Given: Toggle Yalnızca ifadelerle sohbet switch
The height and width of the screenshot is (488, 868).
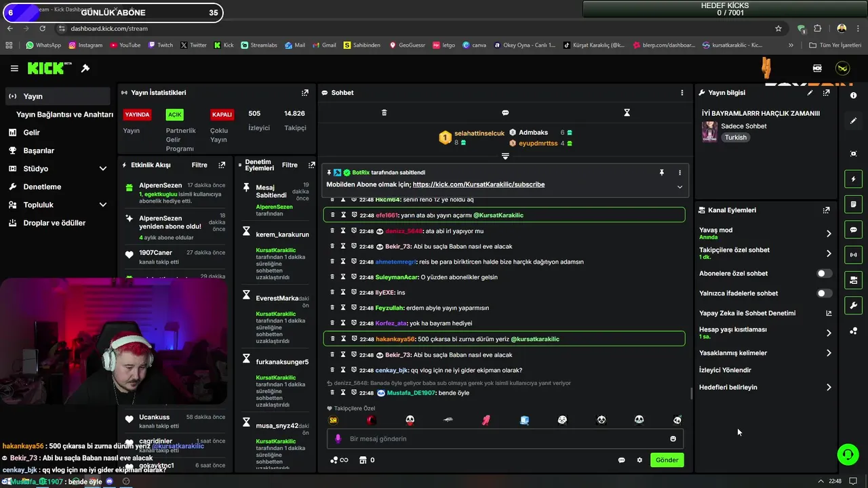Looking at the screenshot, I should [x=824, y=293].
